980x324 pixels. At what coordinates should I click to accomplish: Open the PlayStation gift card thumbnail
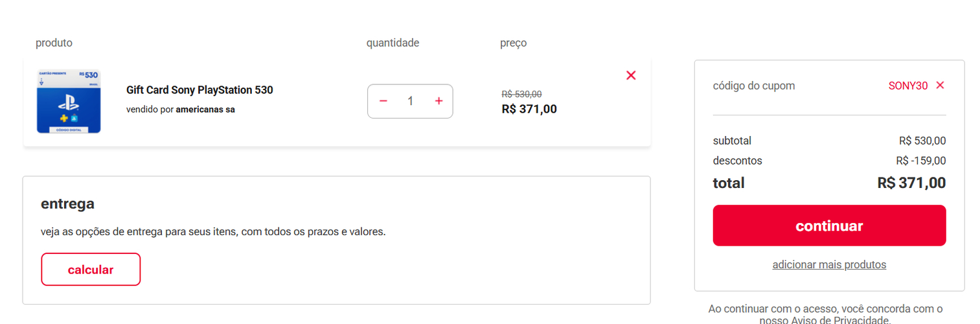(x=69, y=102)
